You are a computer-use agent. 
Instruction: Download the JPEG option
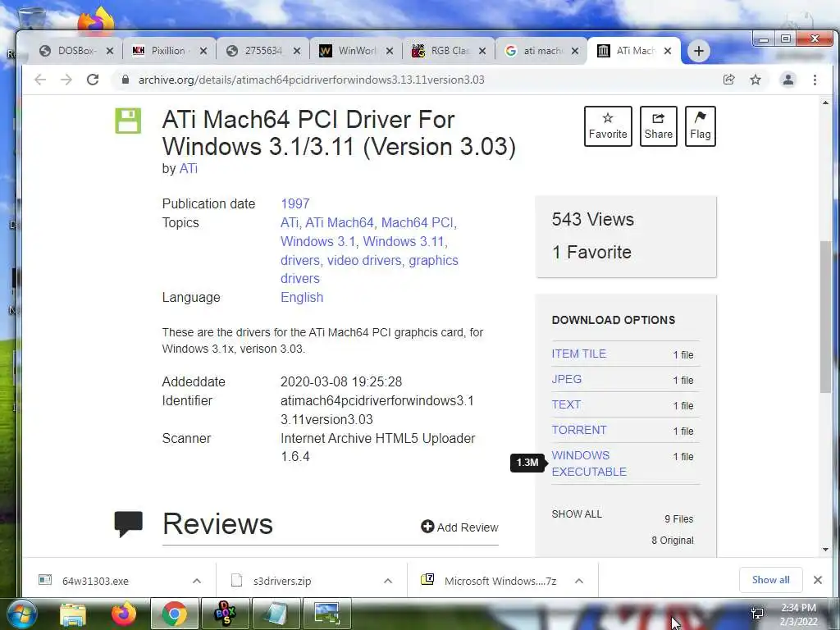(x=567, y=379)
